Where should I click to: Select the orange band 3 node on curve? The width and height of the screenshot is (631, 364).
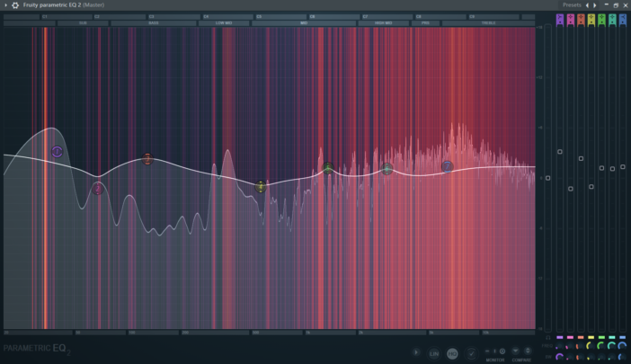(147, 159)
